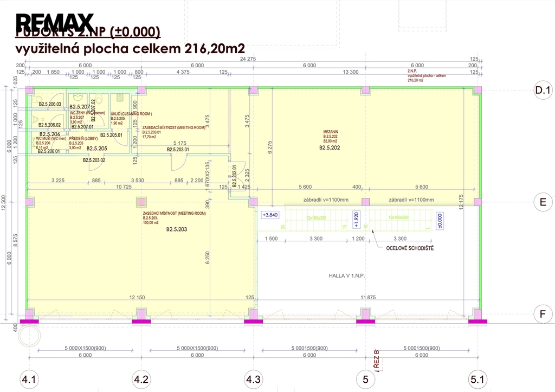
Task: Select the elevation marker +1,920 on the staircase
Action: (x=356, y=220)
